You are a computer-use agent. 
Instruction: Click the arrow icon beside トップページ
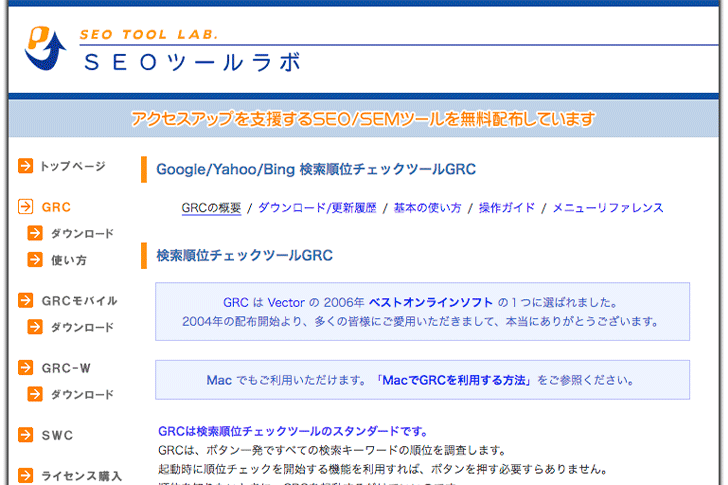[26, 166]
